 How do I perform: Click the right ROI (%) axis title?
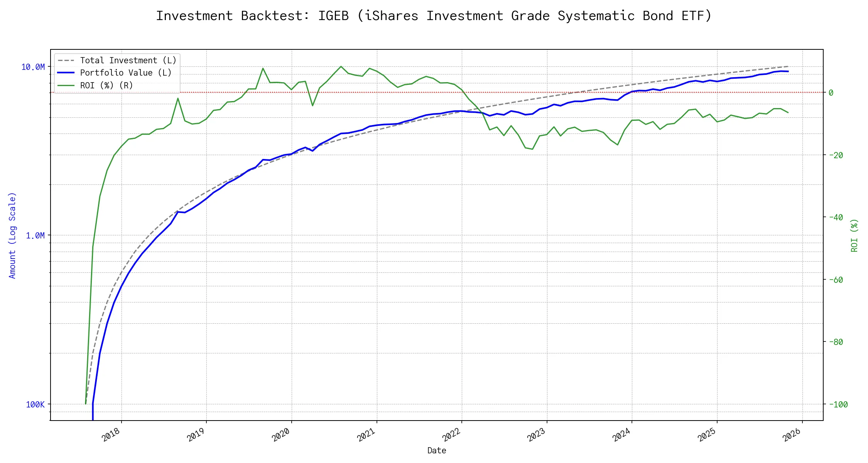click(x=854, y=235)
